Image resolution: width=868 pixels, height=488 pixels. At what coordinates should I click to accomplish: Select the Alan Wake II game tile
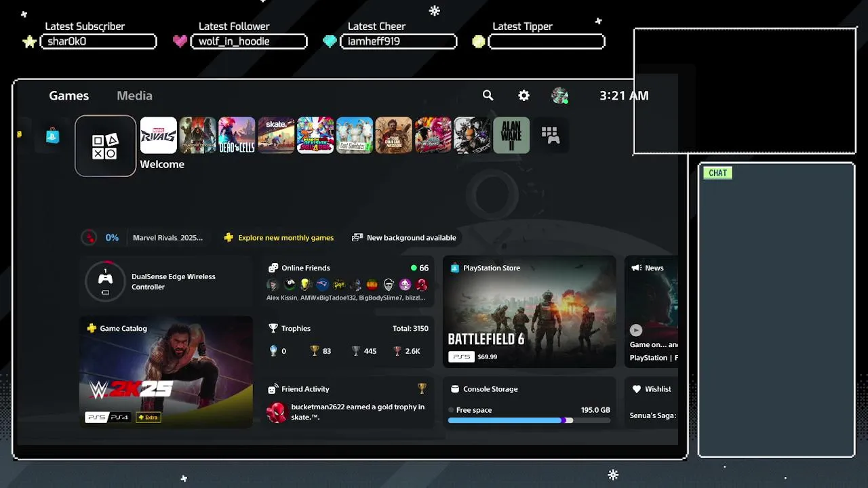tap(511, 136)
